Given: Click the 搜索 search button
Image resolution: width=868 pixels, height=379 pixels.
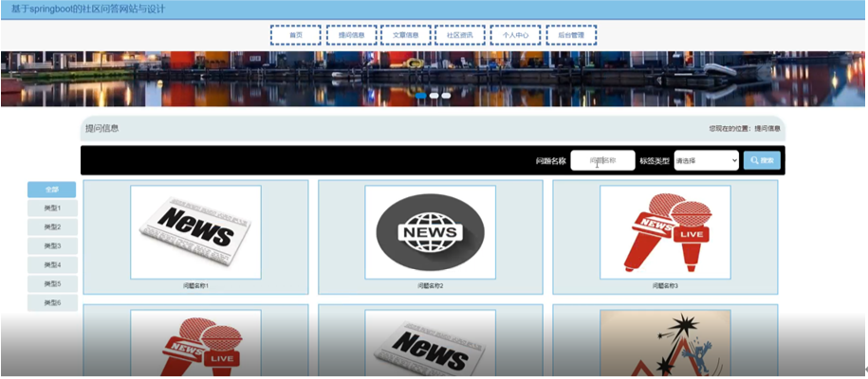Looking at the screenshot, I should tap(763, 160).
